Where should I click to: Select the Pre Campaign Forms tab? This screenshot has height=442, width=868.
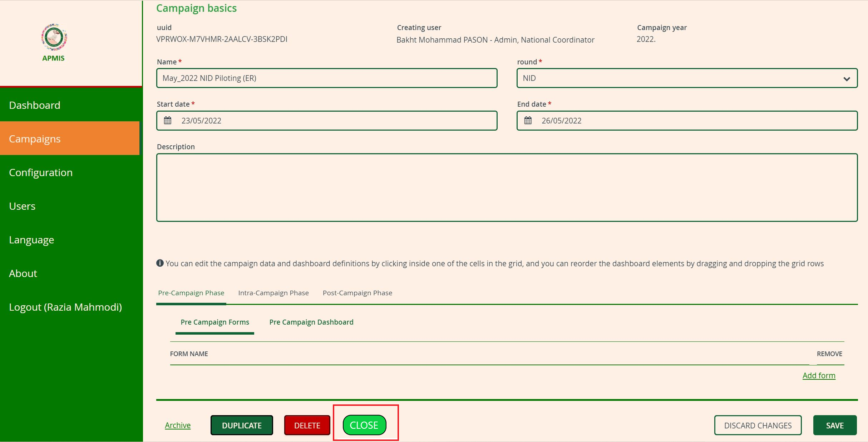coord(215,322)
